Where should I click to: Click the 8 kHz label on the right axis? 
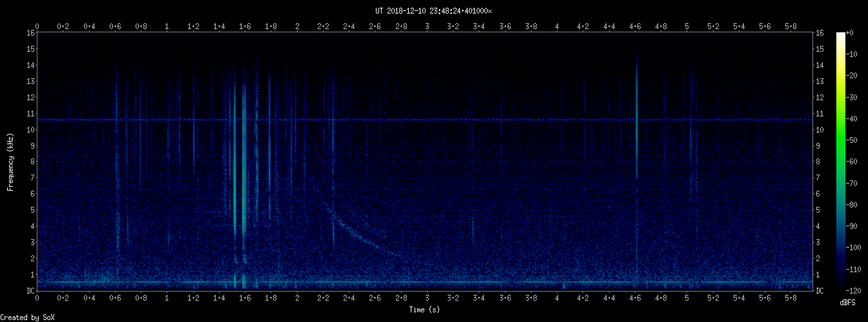[820, 162]
